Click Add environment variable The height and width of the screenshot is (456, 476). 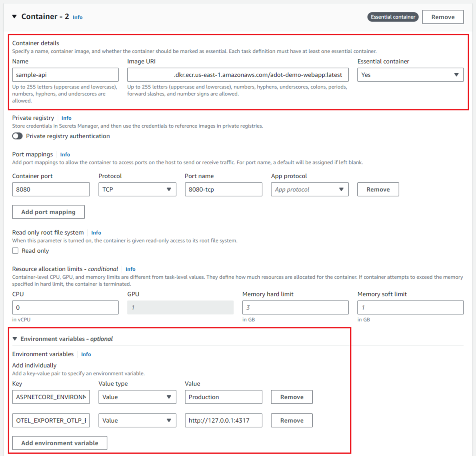click(59, 443)
